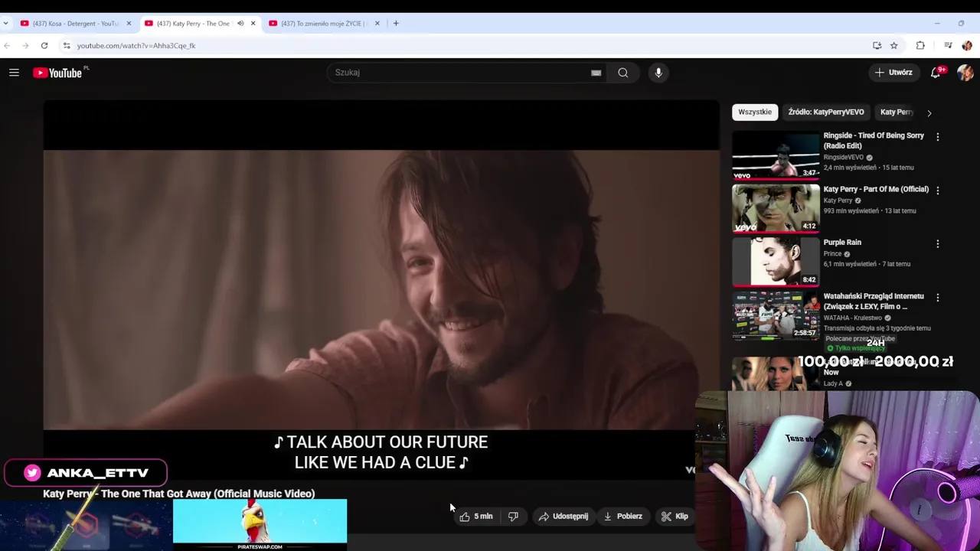Click the Szukaj search input field
The width and height of the screenshot is (980, 551).
[x=459, y=73]
